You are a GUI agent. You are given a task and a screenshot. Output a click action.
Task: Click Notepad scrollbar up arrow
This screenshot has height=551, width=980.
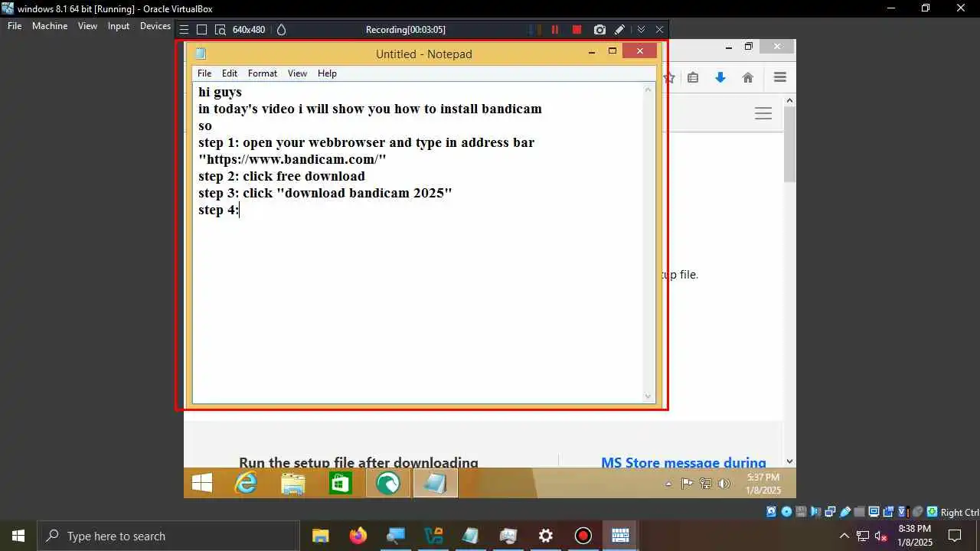[648, 90]
